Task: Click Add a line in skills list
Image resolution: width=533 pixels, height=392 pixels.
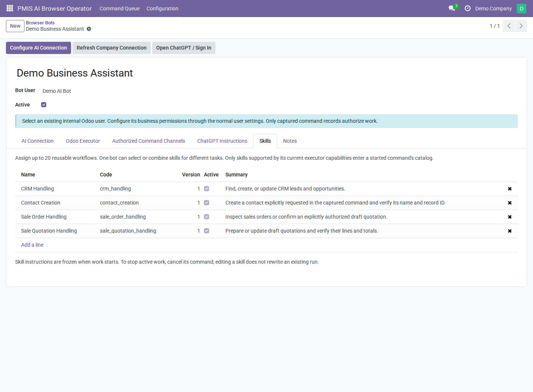Action: [32, 245]
